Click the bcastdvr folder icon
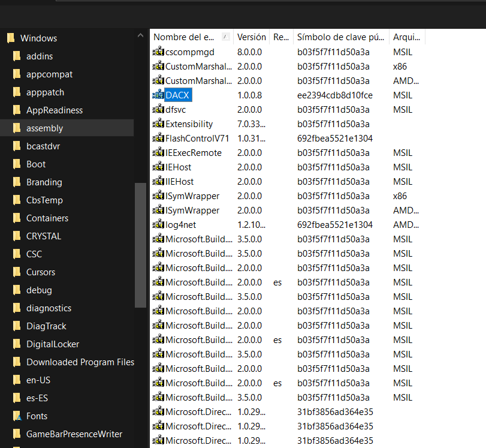 17,146
